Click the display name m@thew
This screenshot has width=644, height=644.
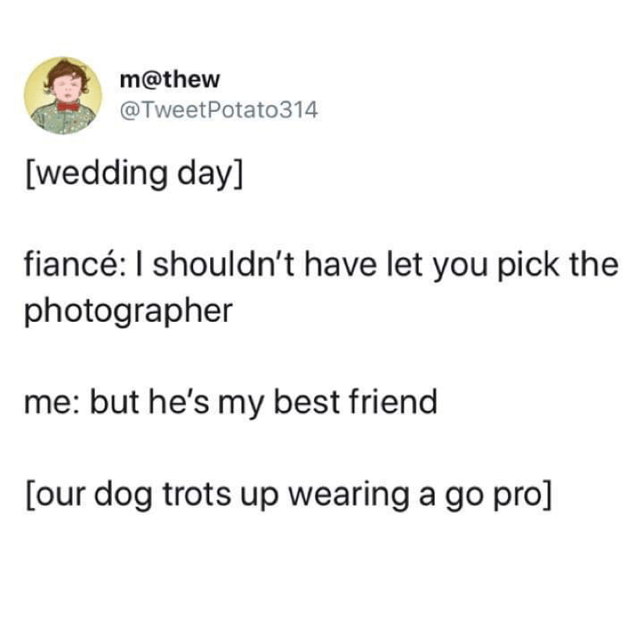(170, 79)
